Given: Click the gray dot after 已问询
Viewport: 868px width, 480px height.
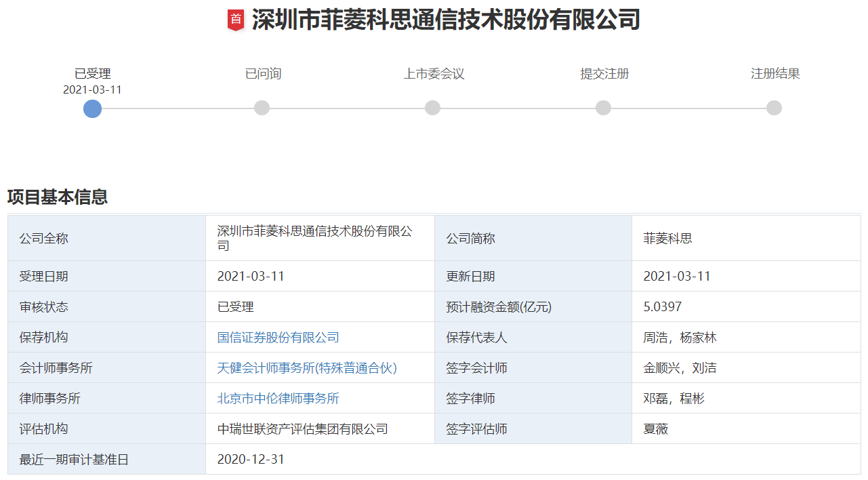Looking at the screenshot, I should click(x=263, y=107).
